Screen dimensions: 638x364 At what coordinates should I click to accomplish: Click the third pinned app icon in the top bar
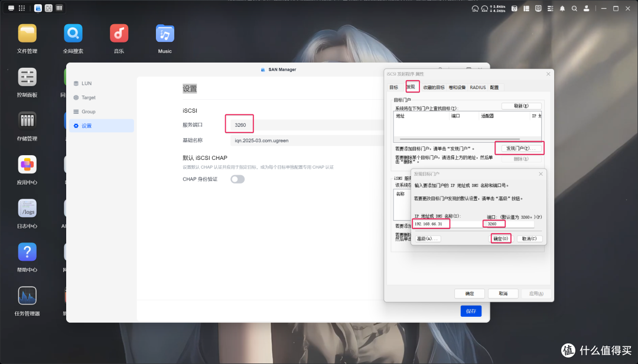pyautogui.click(x=59, y=8)
